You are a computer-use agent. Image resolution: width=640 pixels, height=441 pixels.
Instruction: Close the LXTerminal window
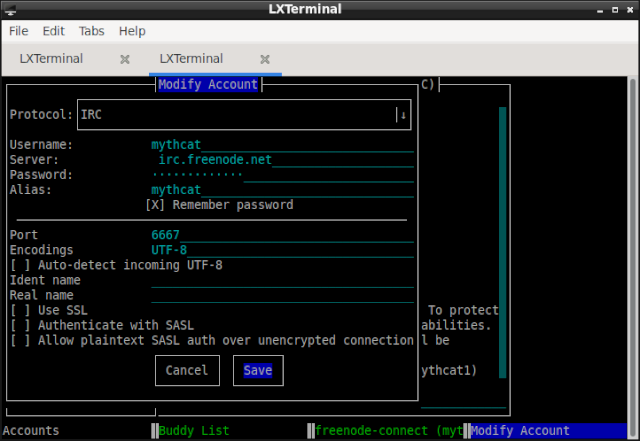coord(630,10)
